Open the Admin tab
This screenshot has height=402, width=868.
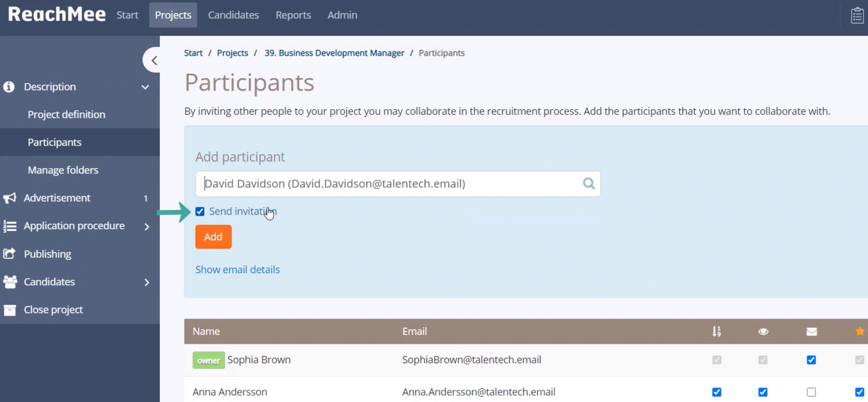click(342, 15)
